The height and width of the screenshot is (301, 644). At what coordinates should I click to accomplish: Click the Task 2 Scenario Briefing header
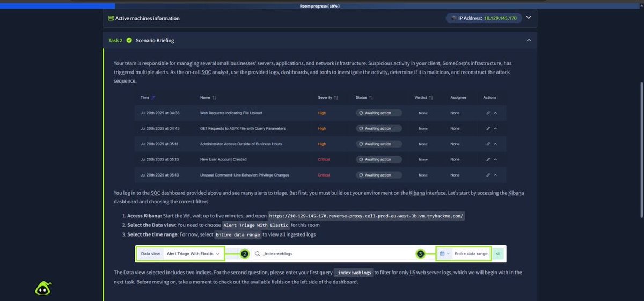tap(320, 40)
